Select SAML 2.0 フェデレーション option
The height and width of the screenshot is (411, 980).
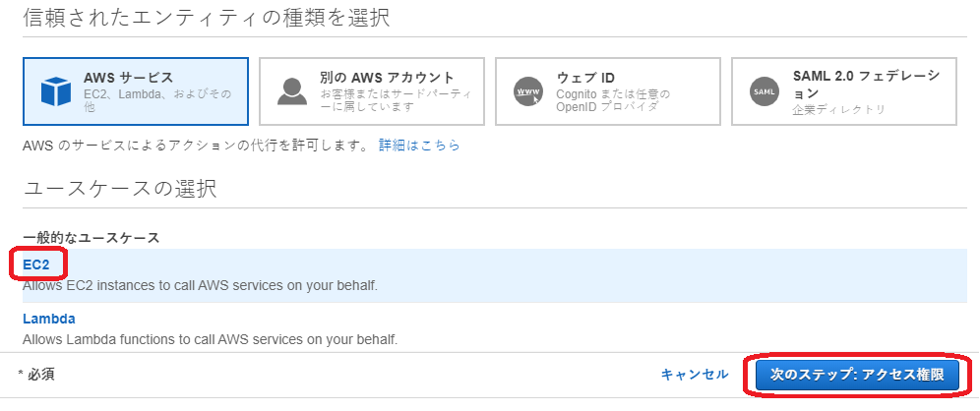tap(844, 91)
